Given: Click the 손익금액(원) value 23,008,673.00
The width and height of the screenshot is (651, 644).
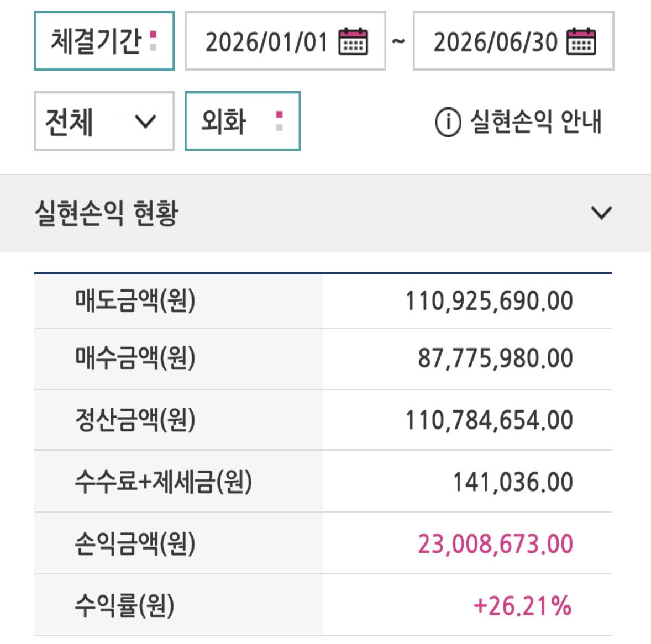Looking at the screenshot, I should tap(495, 544).
